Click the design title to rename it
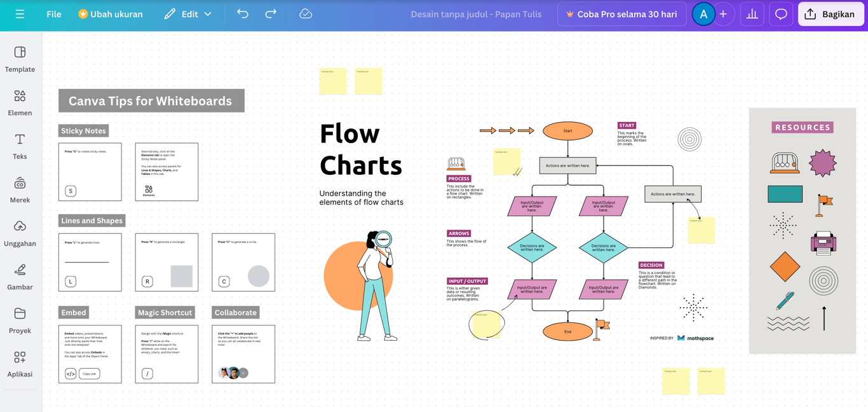 477,13
